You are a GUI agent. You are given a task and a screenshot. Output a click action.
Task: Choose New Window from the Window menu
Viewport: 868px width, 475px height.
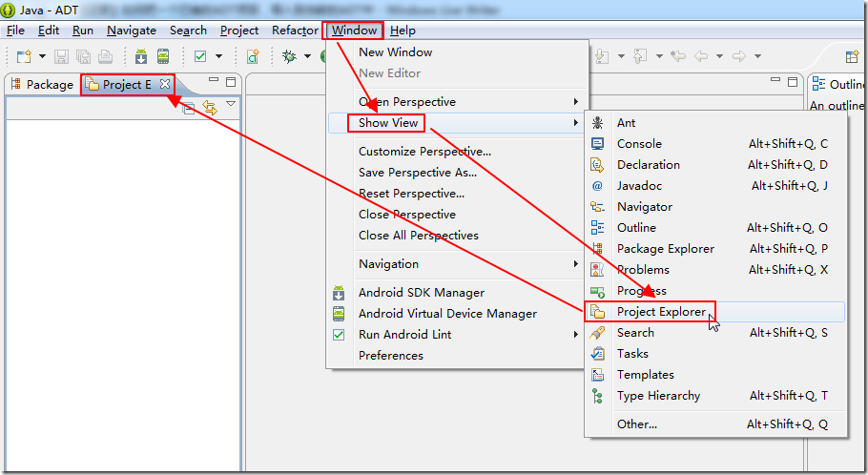(x=456, y=52)
